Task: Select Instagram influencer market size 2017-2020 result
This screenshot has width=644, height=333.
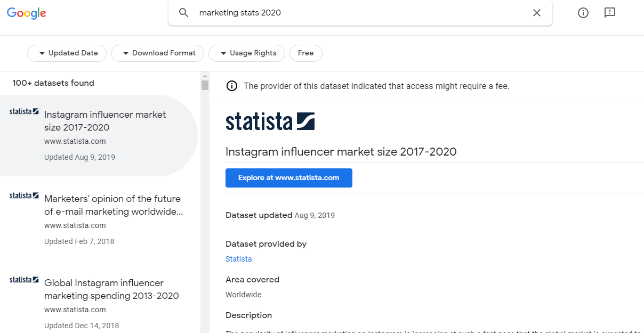Action: tap(99, 135)
